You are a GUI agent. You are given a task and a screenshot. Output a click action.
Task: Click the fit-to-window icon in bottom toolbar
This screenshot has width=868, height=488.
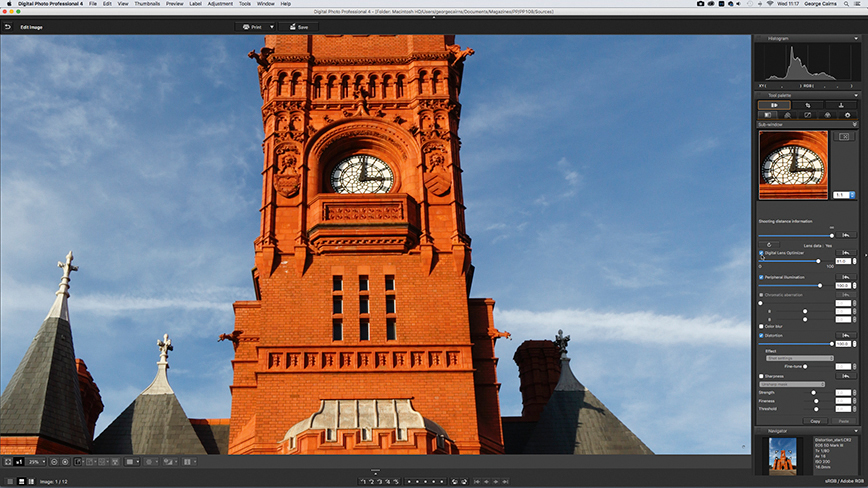(8, 461)
